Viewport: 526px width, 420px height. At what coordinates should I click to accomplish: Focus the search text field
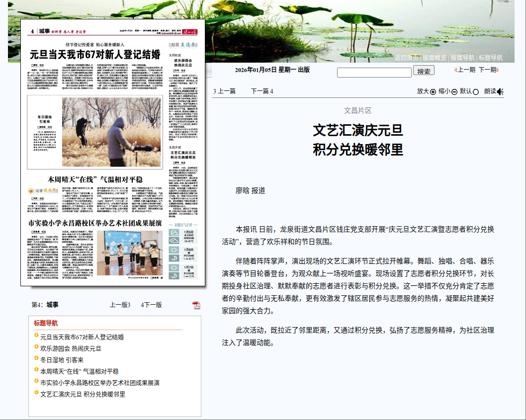click(x=374, y=73)
